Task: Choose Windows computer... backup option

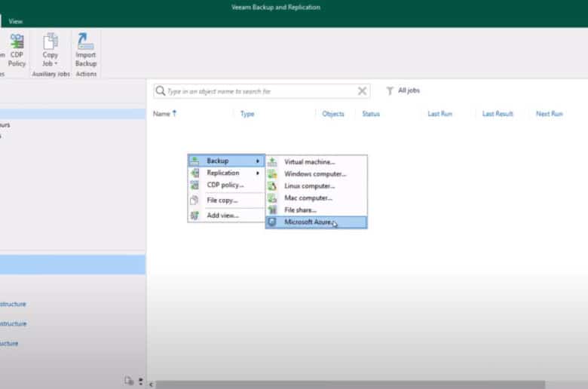Action: tap(317, 174)
